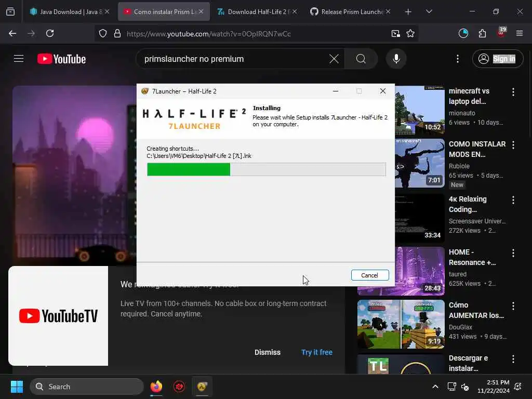
Task: Show hidden system tray icons
Action: point(435,387)
